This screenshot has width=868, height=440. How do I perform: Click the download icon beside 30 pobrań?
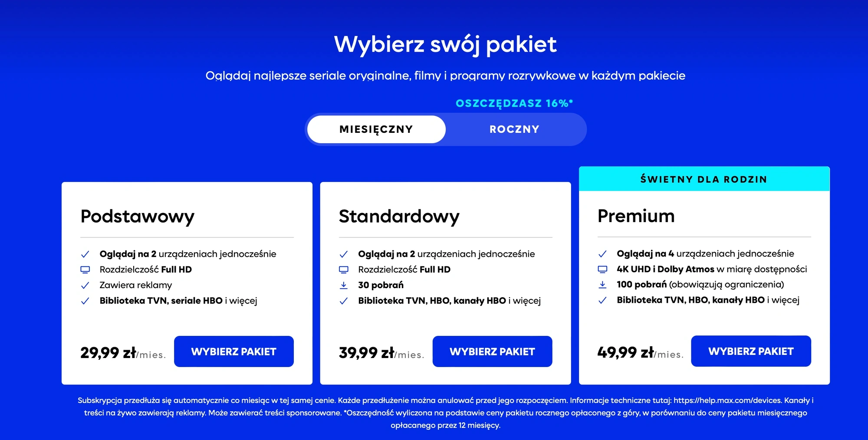click(x=344, y=285)
